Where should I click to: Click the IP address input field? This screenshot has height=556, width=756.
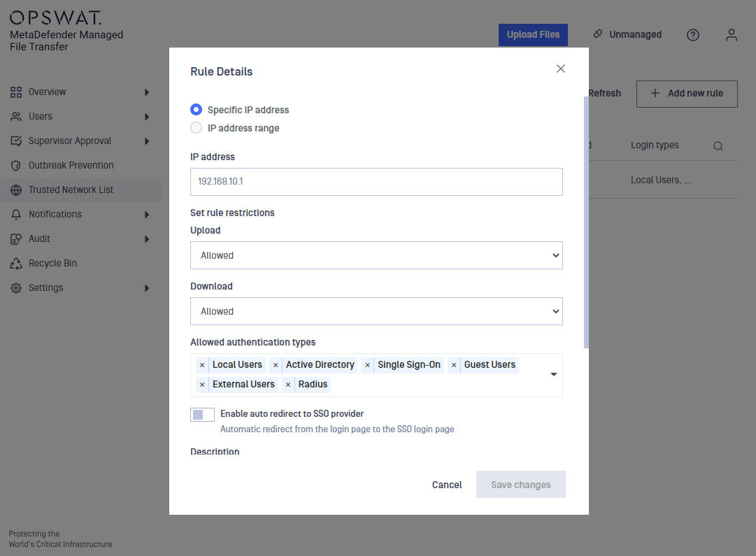pyautogui.click(x=376, y=182)
